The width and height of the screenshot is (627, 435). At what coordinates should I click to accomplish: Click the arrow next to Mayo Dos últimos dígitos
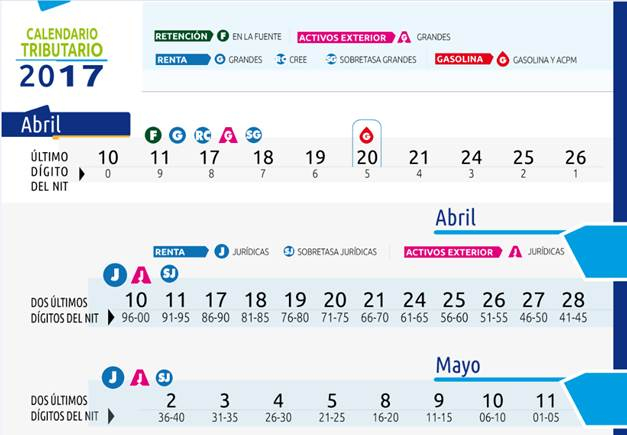point(111,416)
